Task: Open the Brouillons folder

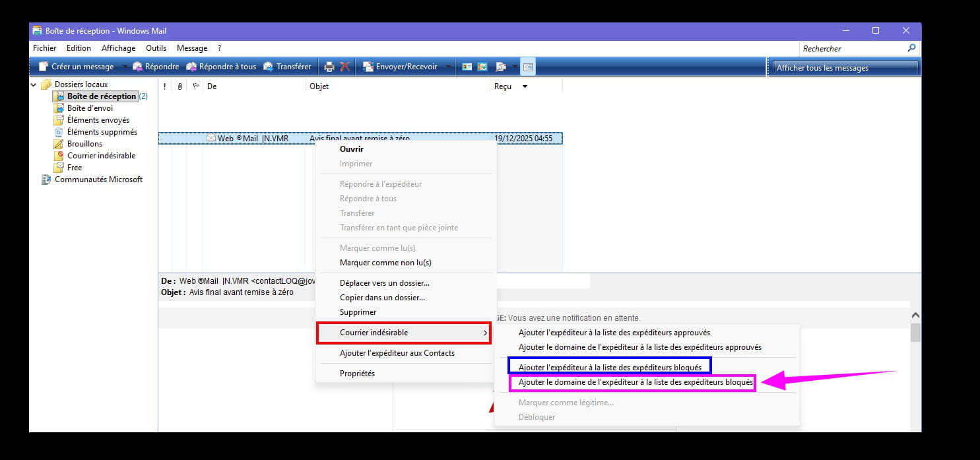Action: click(84, 144)
